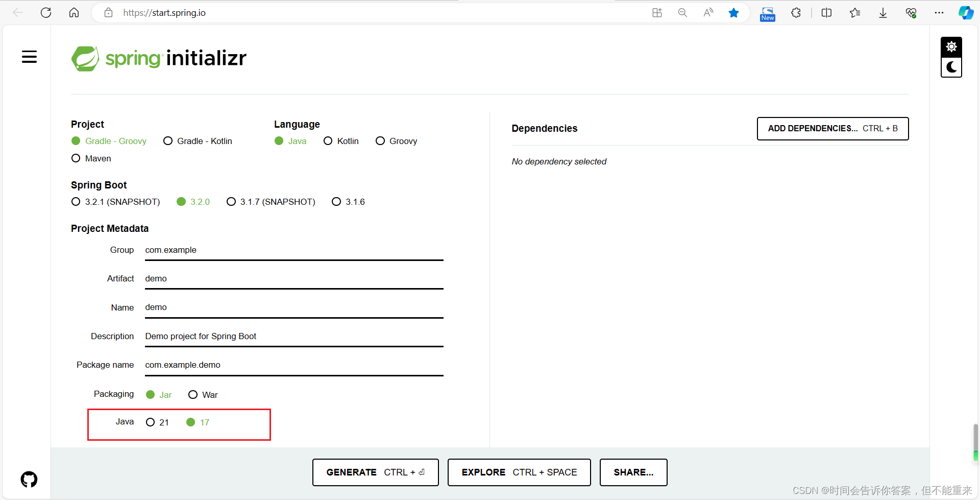The image size is (980, 500).
Task: Open the toolbar icon with the New badge
Action: click(768, 14)
